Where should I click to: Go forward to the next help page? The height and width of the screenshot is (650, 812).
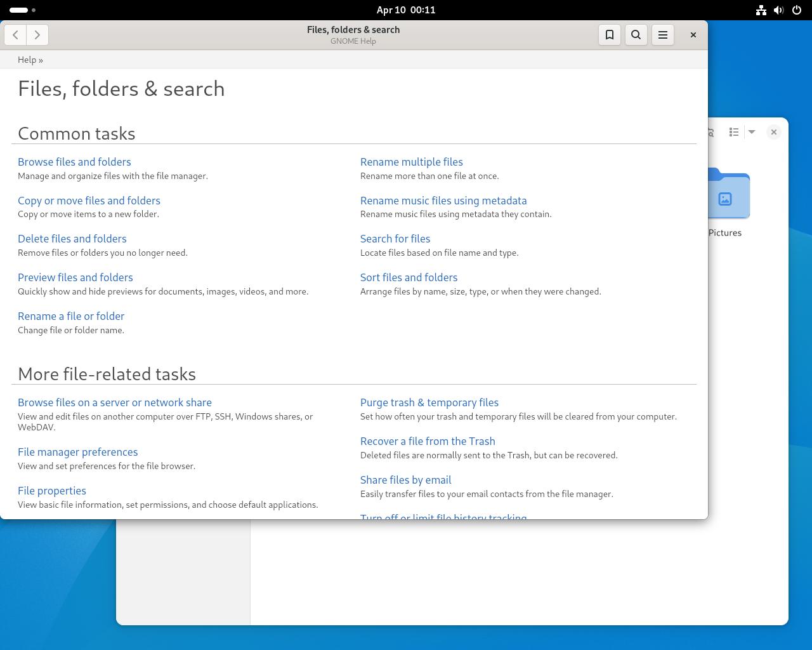click(37, 35)
